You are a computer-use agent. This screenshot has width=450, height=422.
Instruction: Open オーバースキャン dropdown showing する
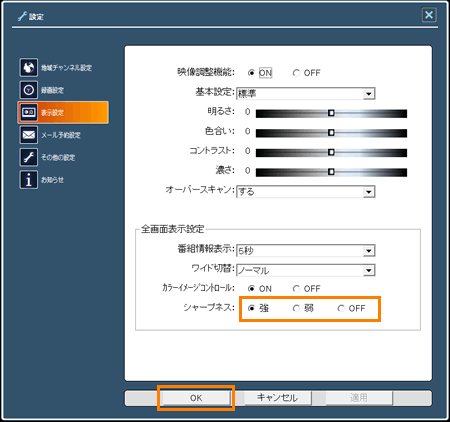point(306,192)
